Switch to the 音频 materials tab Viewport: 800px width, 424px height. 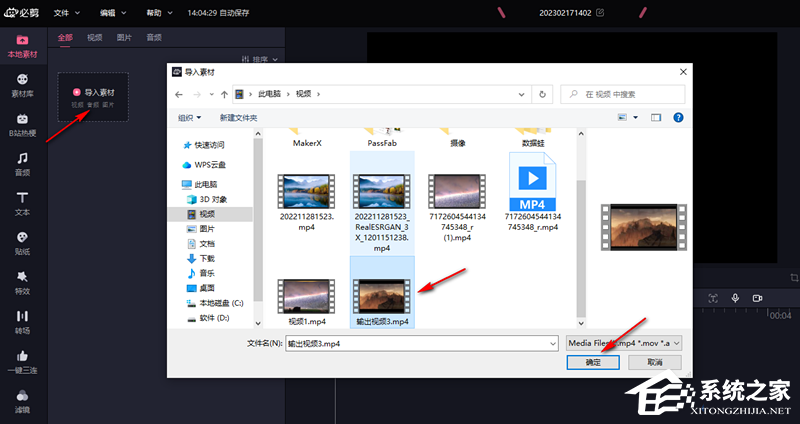pyautogui.click(x=154, y=38)
